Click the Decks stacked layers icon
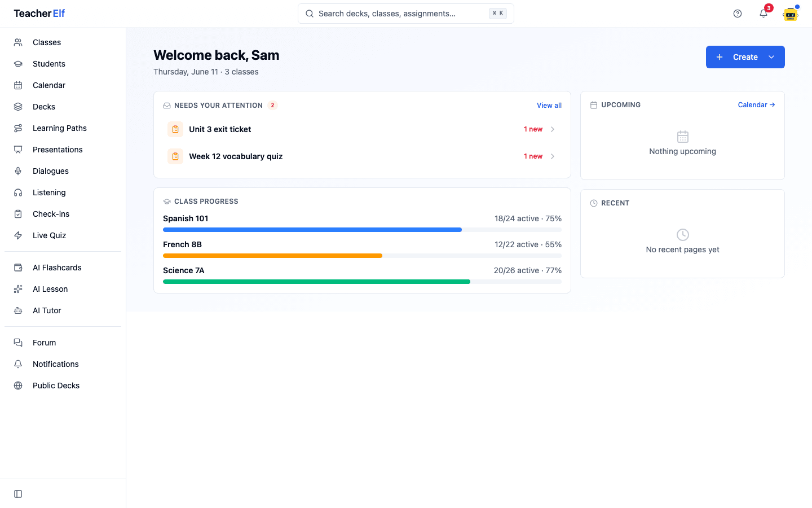 coord(18,107)
